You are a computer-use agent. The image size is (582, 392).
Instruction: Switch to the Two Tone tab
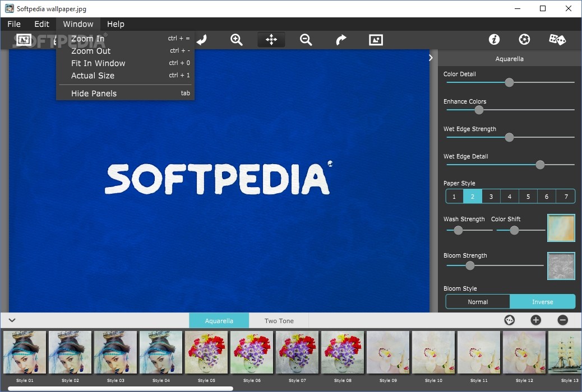pos(279,321)
